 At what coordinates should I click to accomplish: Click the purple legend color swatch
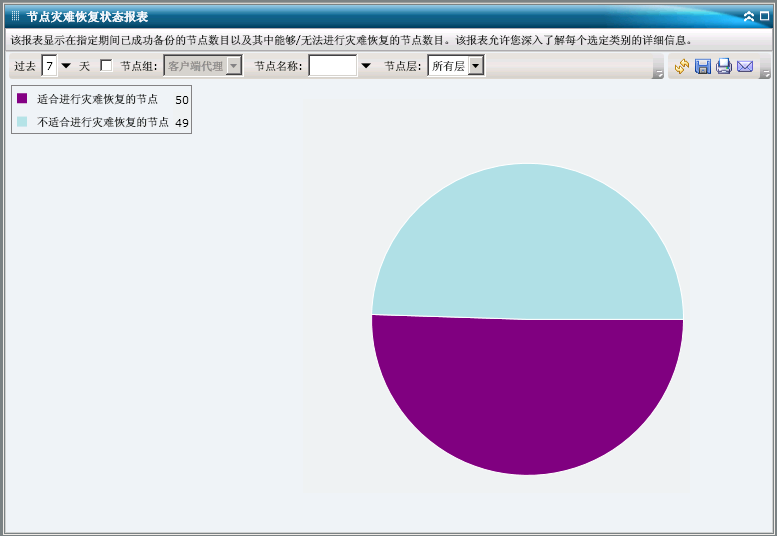pos(22,99)
